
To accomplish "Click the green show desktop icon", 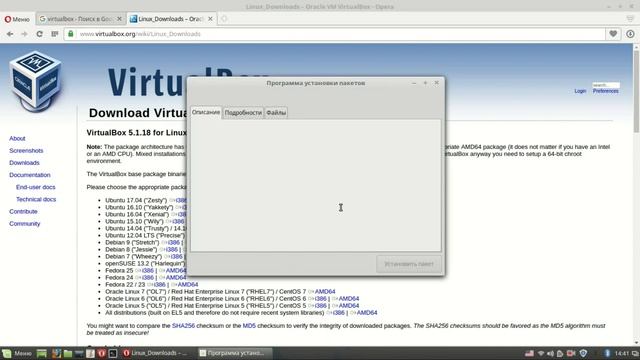I will click(42, 353).
